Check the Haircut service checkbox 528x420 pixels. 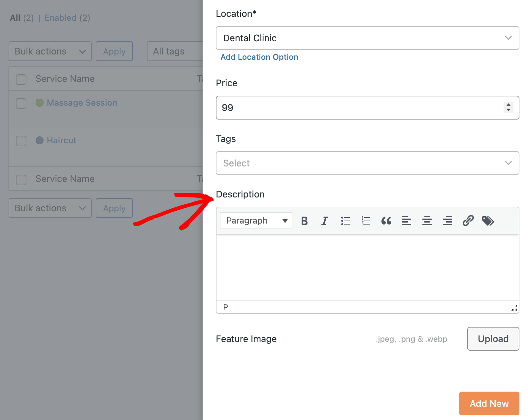click(21, 141)
